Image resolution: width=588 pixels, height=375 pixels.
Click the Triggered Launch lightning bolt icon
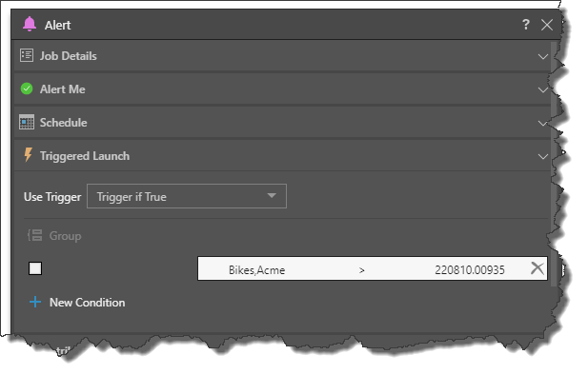point(28,155)
